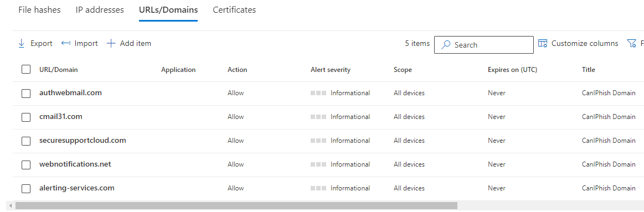Toggle the select-all header checkbox
The image size is (644, 212).
pos(26,69)
